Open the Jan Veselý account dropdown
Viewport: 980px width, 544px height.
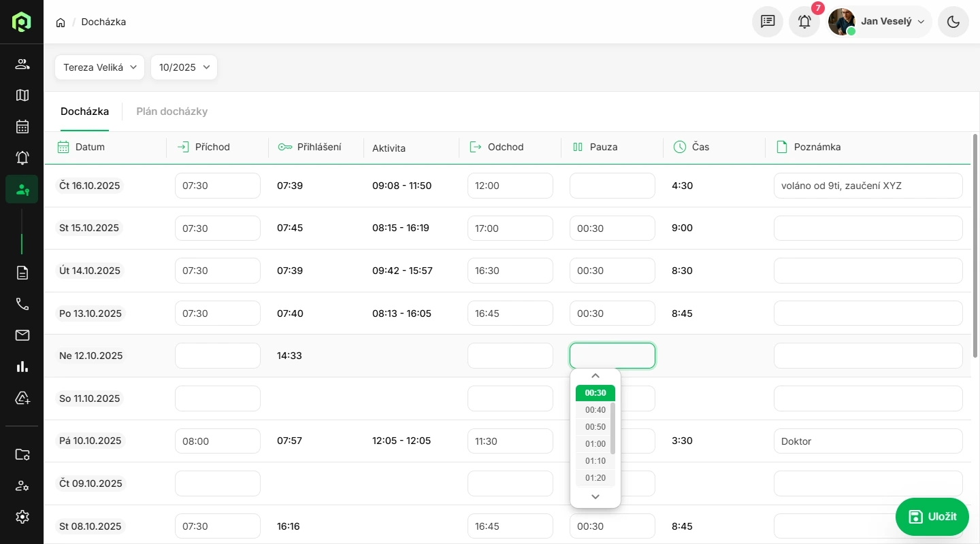[879, 21]
